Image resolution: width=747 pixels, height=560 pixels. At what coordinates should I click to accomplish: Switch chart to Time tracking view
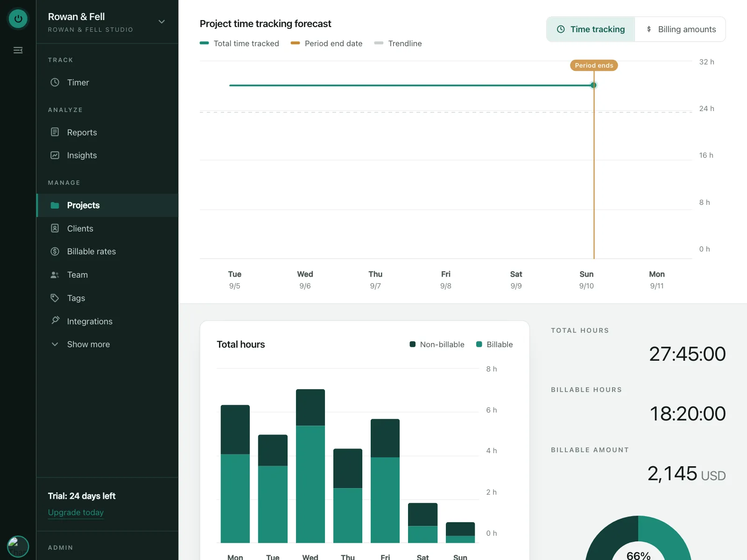(591, 29)
